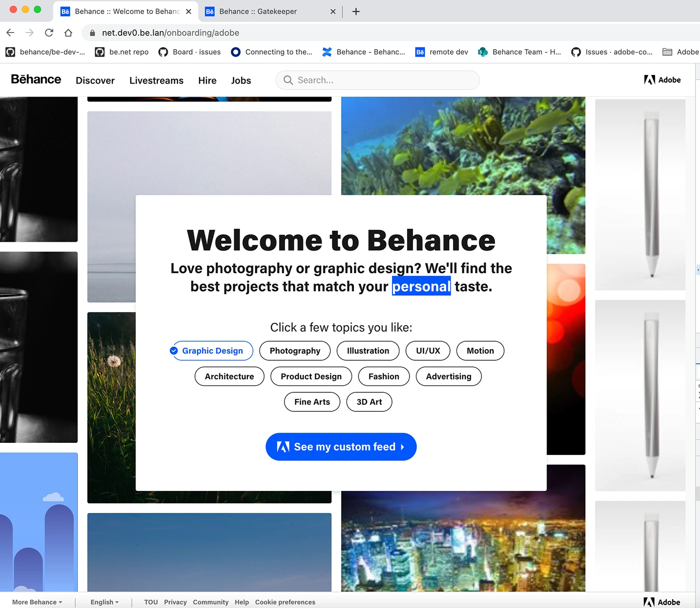Go to browser home icon
The height and width of the screenshot is (608, 700).
68,33
